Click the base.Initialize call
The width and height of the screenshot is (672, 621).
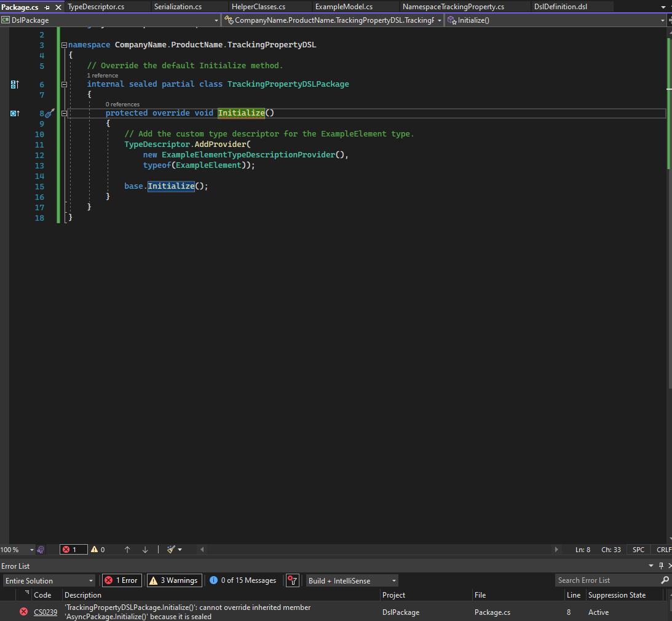coord(171,186)
